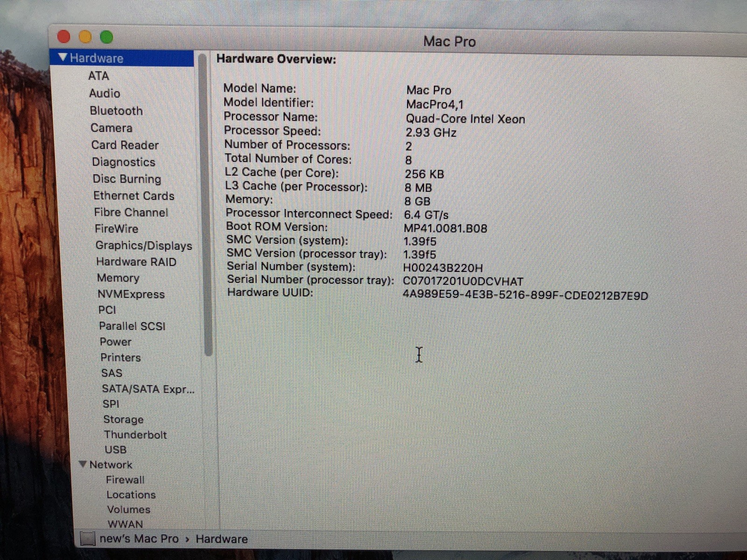The height and width of the screenshot is (560, 747).
Task: Click the "Model Name:" label
Action: 260,88
